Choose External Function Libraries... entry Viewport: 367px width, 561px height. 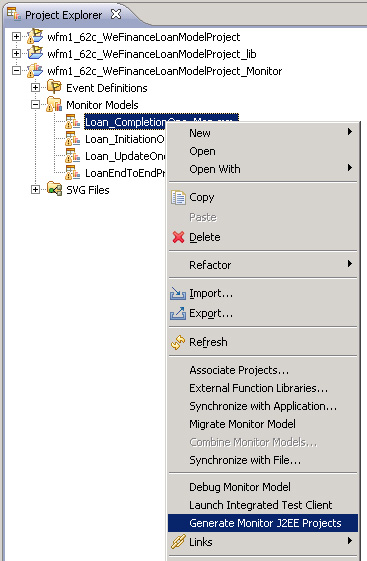(263, 388)
